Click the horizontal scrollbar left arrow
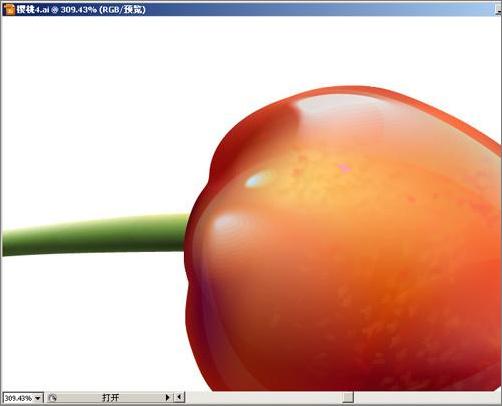The width and height of the screenshot is (502, 406). click(179, 397)
